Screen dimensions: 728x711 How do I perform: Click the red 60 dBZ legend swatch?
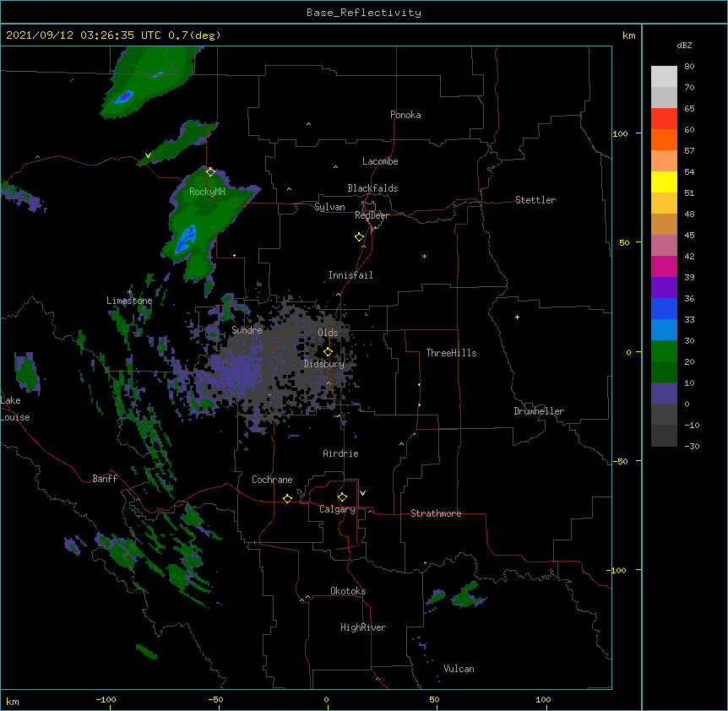coord(664,119)
